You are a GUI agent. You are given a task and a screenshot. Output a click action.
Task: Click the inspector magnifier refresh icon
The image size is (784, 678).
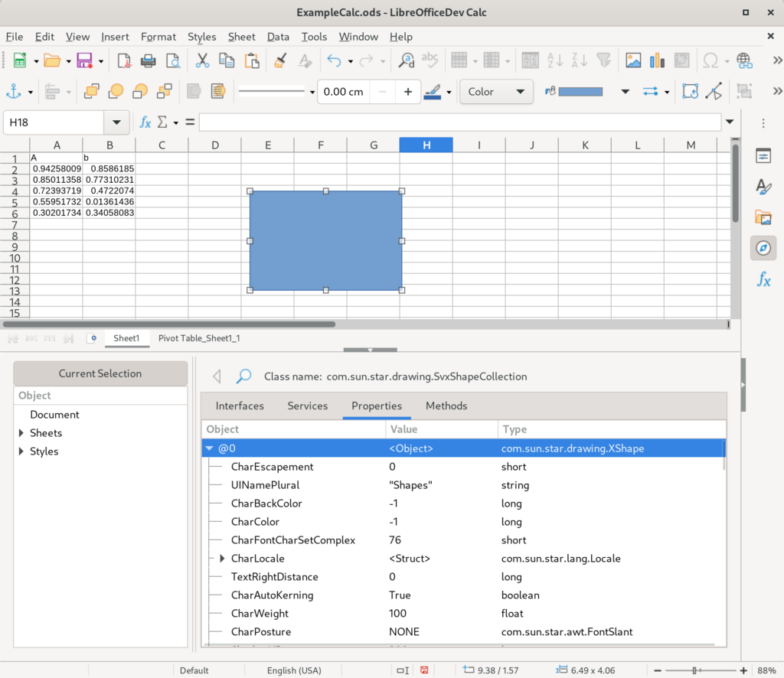coord(243,376)
